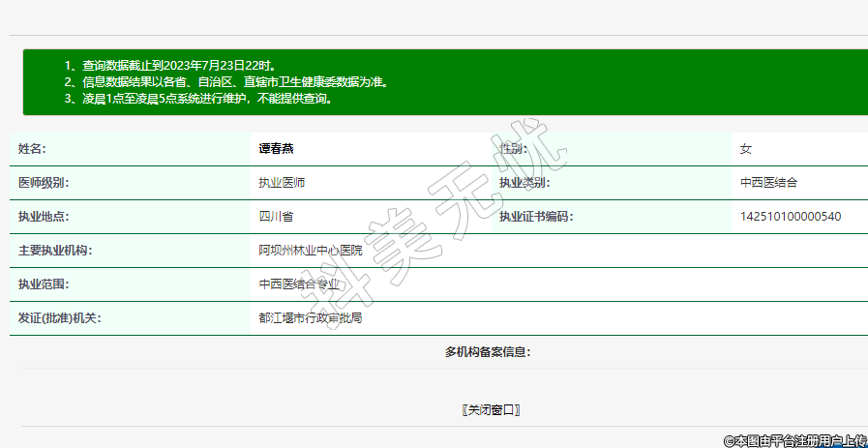Click the 〖关闭窗口〗 close window link
The width and height of the screenshot is (868, 448).
coord(492,409)
